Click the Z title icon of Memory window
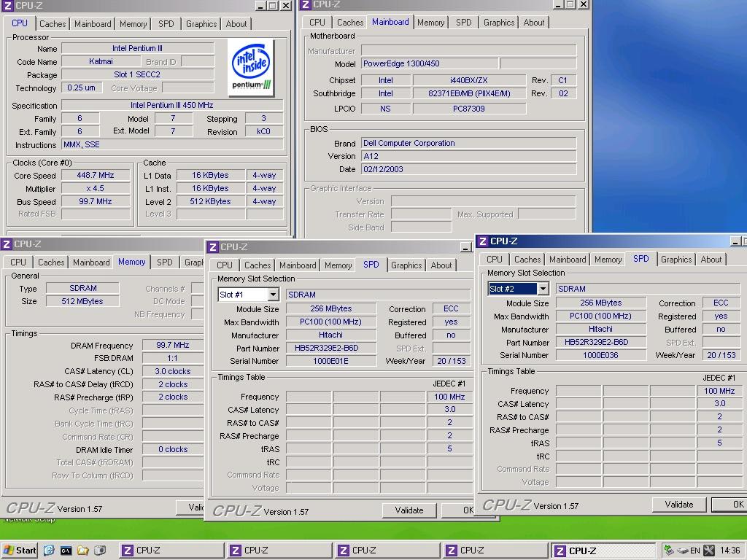747x560 pixels. [x=6, y=244]
